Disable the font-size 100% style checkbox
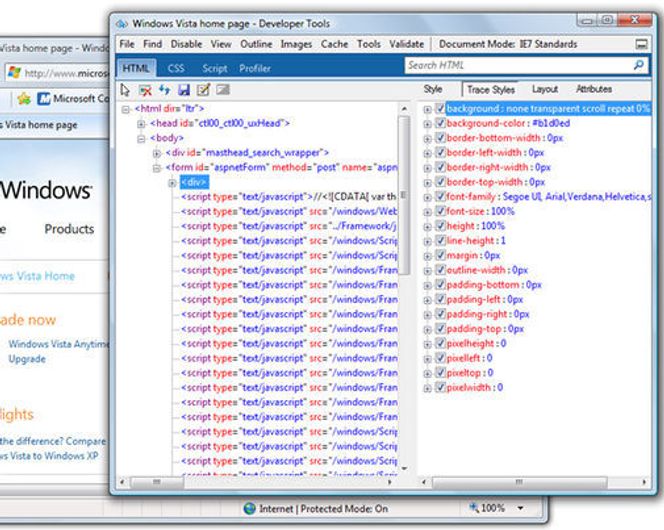 pos(440,211)
